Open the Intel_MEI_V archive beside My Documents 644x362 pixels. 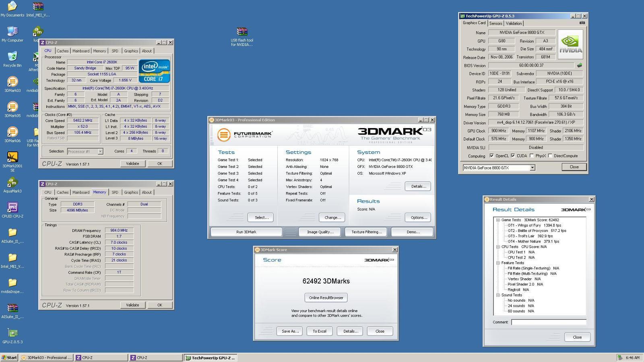[x=38, y=8]
